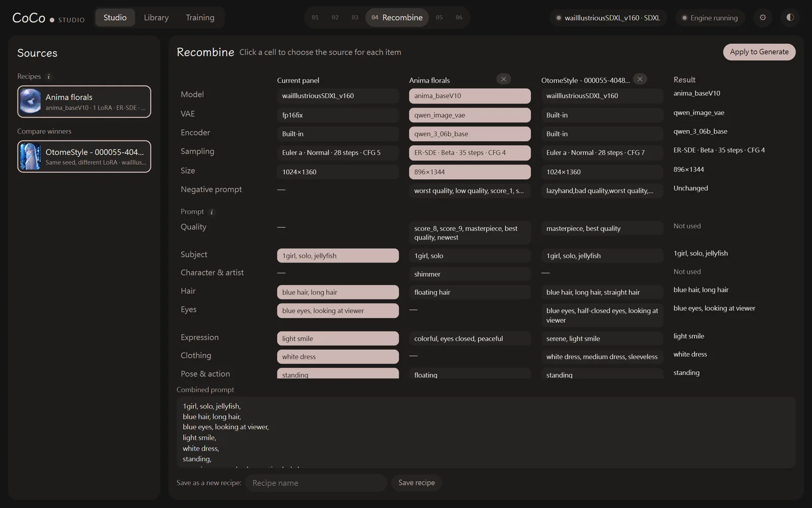The width and height of the screenshot is (812, 508).
Task: Go to step 06
Action: click(x=459, y=18)
